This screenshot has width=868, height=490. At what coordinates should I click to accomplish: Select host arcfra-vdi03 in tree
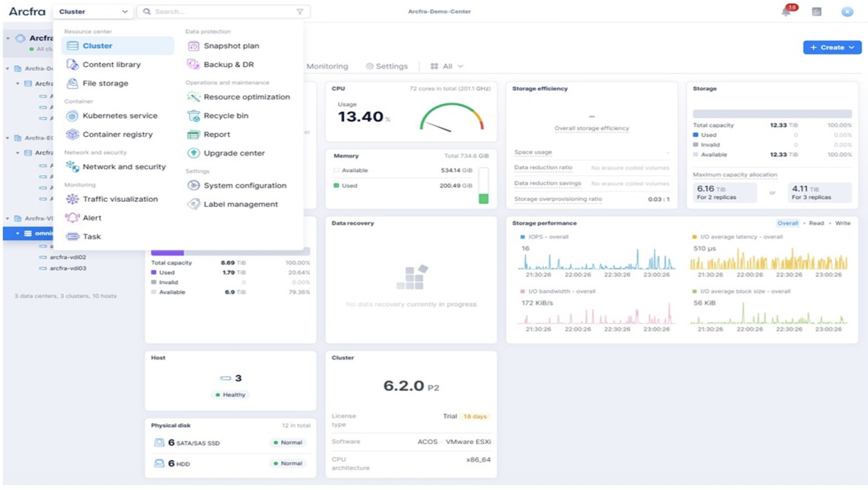pyautogui.click(x=68, y=268)
